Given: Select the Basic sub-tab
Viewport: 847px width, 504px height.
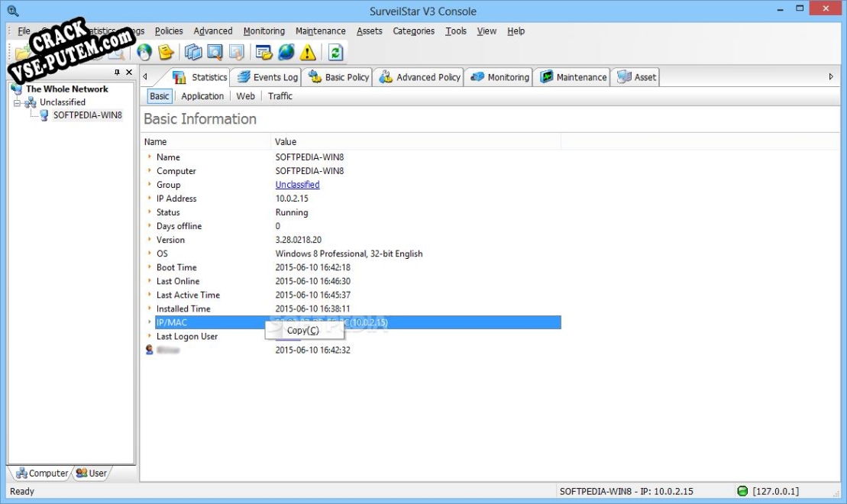Looking at the screenshot, I should [x=160, y=96].
